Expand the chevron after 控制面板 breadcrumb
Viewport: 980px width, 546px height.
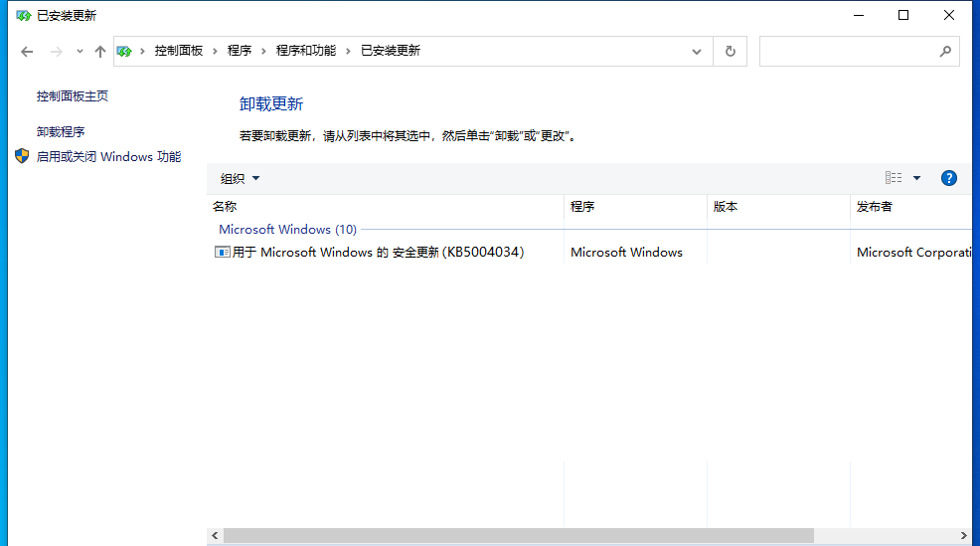click(215, 52)
